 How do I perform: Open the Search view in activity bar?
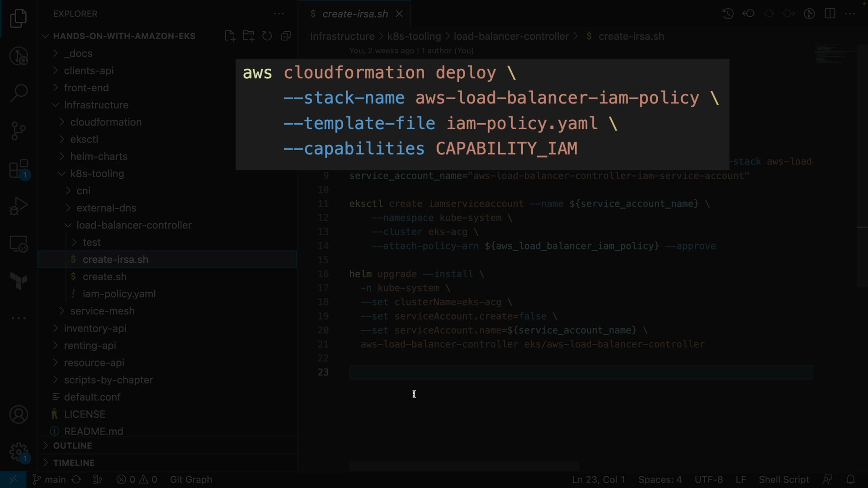pyautogui.click(x=19, y=94)
